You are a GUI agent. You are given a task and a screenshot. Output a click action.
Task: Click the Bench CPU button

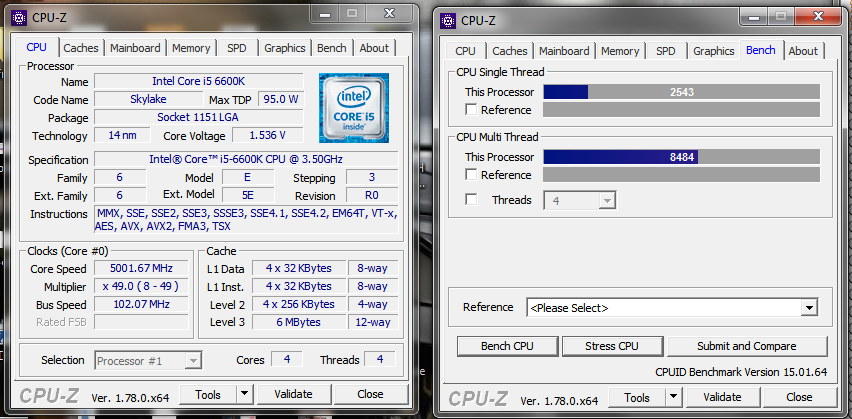click(x=508, y=346)
